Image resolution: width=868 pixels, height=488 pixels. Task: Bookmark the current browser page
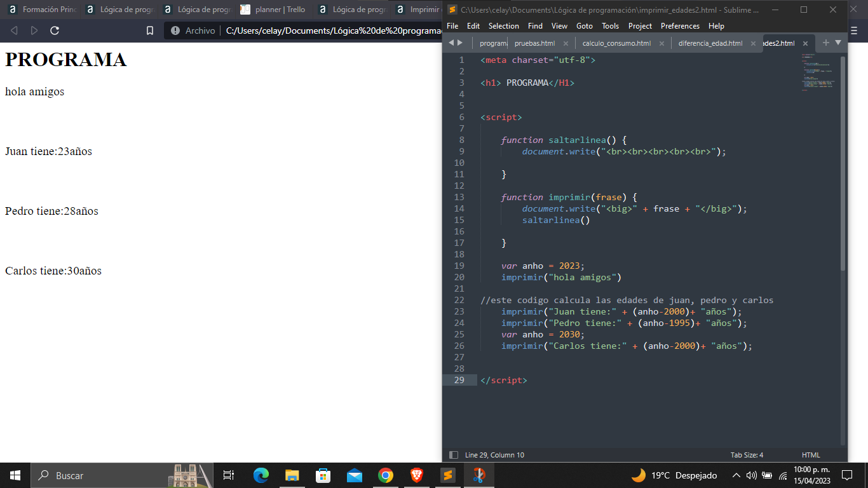click(x=150, y=30)
